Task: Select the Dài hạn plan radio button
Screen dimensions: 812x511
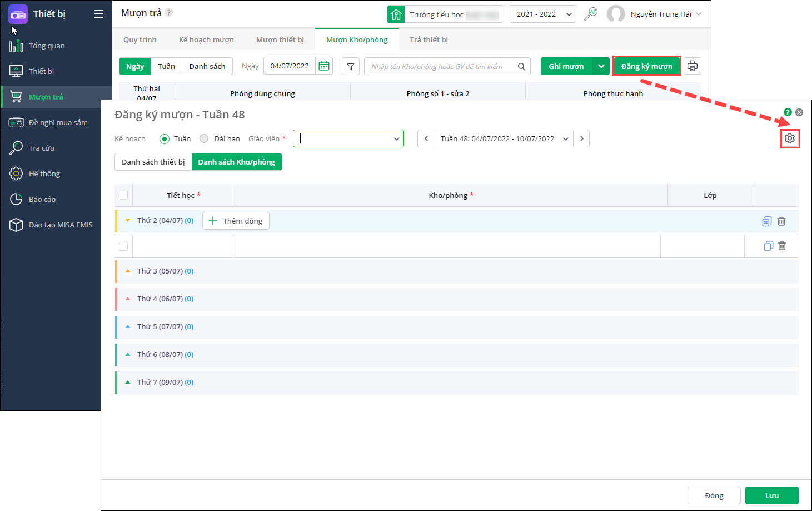Action: coord(204,138)
